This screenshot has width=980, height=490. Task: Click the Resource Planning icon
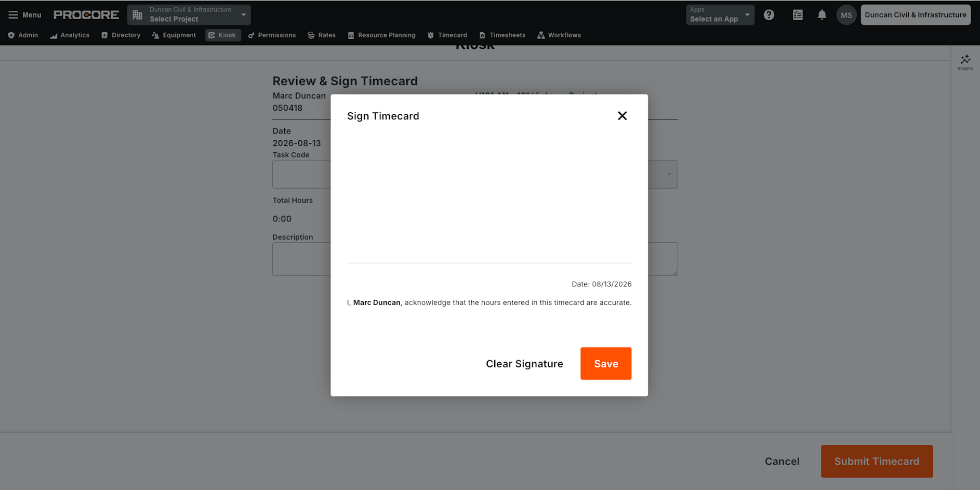click(351, 35)
